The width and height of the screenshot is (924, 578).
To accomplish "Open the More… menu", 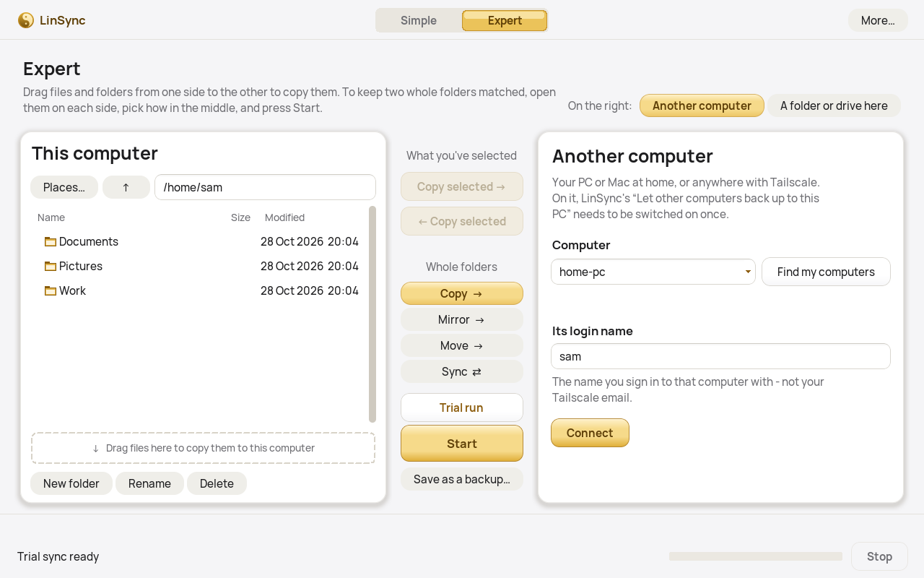I will 878,20.
